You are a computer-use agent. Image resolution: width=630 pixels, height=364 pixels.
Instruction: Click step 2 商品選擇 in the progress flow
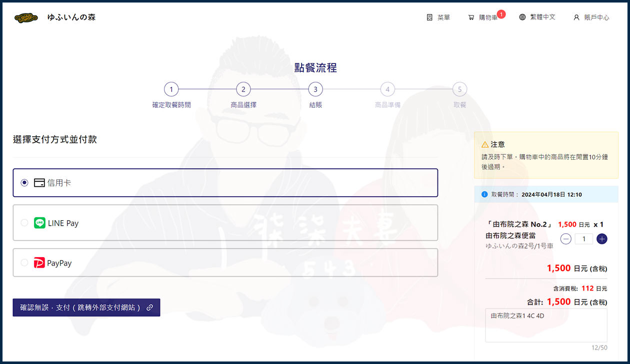tap(243, 89)
